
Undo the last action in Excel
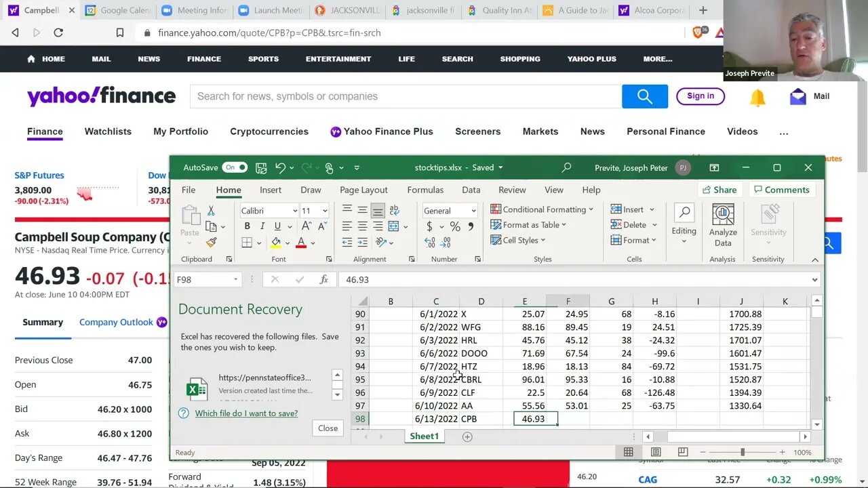[280, 167]
